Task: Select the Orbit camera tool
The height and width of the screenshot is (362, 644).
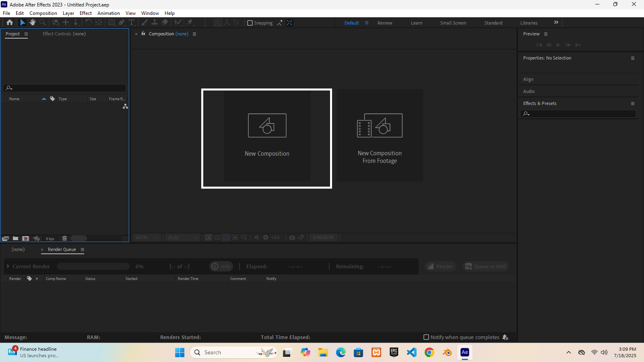Action: 56,23
